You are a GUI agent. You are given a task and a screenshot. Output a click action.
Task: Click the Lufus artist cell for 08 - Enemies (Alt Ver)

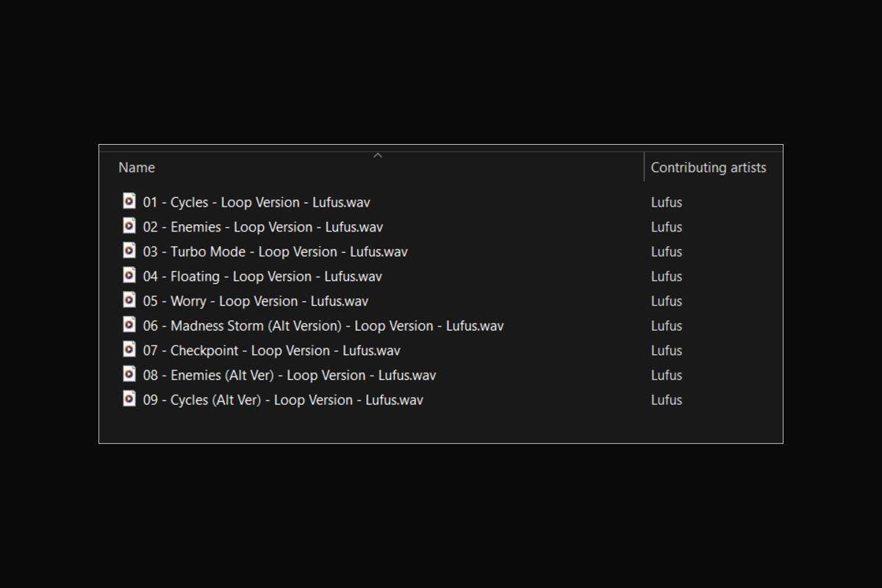coord(666,375)
